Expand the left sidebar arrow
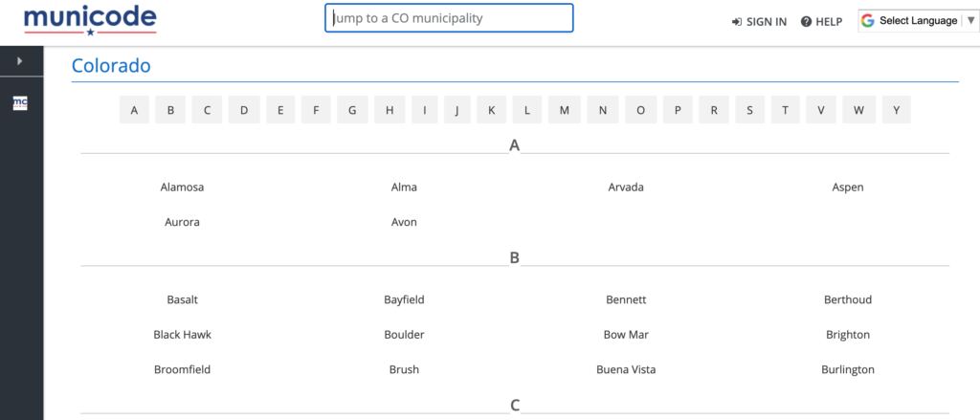 20,60
